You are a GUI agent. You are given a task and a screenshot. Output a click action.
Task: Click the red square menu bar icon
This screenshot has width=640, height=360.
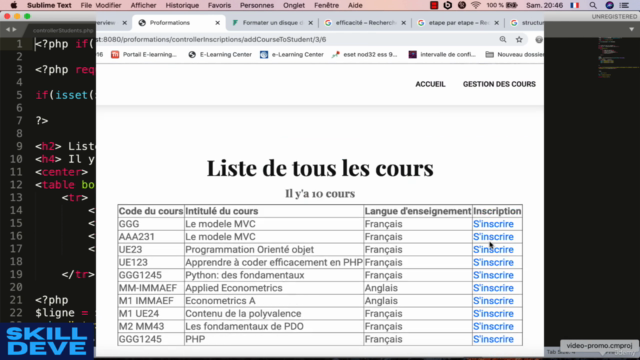click(434, 5)
